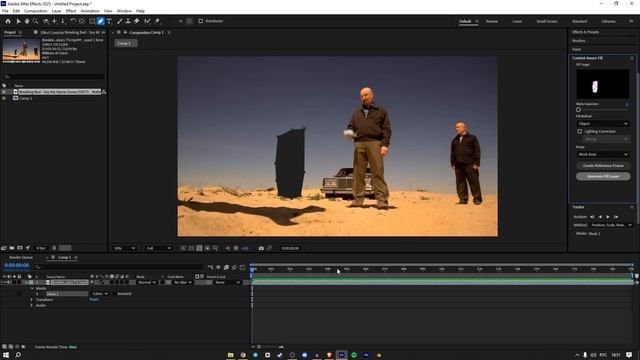The height and width of the screenshot is (360, 640).
Task: Click the motion blur enable icon in timeline
Action: (x=234, y=267)
